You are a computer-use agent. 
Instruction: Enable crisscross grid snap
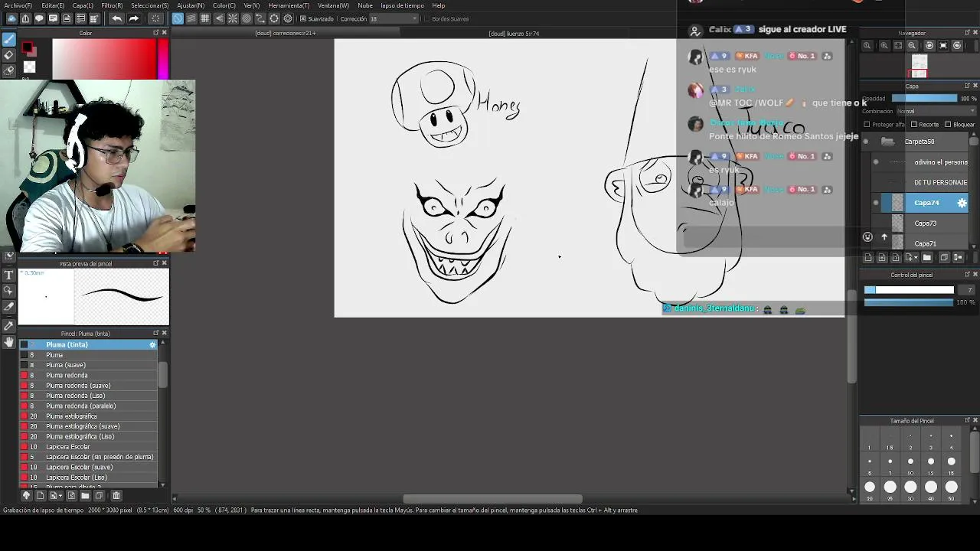(x=205, y=18)
